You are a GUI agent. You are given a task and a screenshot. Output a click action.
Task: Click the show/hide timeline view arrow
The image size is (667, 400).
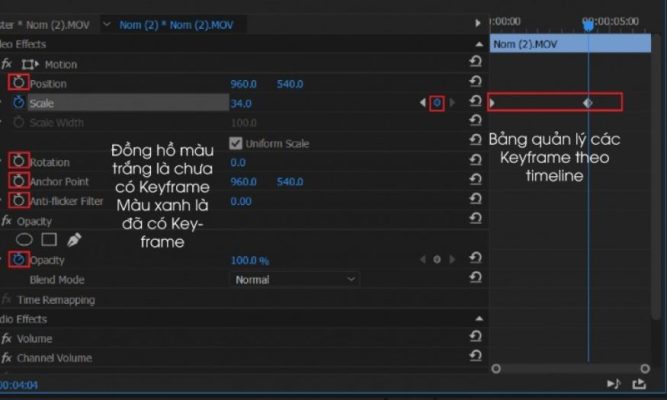pos(477,23)
